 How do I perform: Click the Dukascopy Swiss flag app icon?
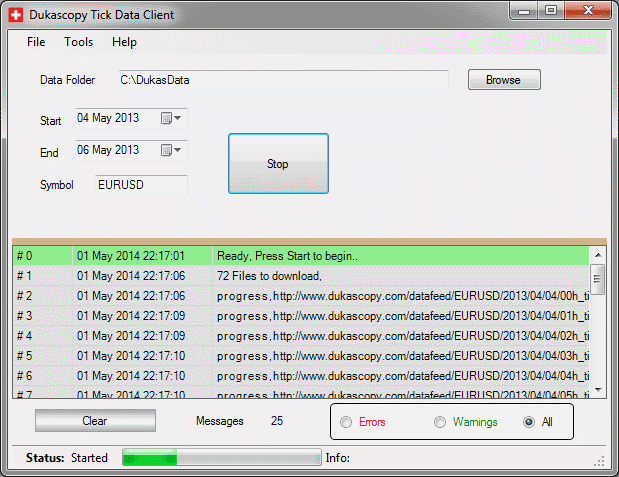(x=16, y=15)
